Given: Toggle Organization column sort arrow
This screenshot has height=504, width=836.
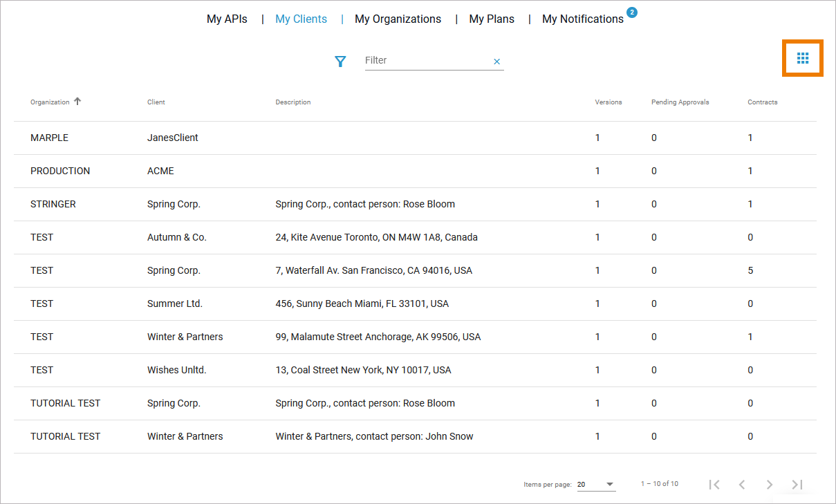Looking at the screenshot, I should pyautogui.click(x=77, y=101).
